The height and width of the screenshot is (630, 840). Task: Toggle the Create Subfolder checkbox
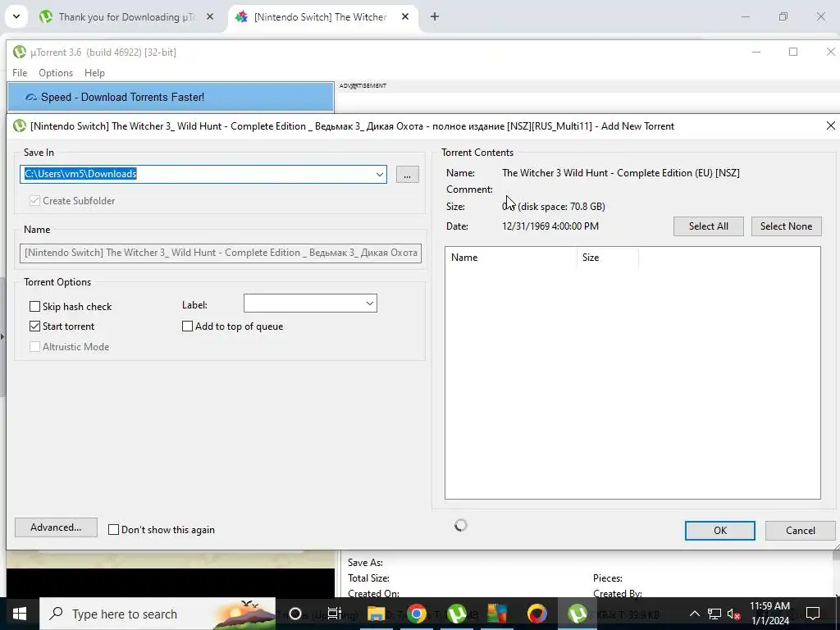(34, 201)
